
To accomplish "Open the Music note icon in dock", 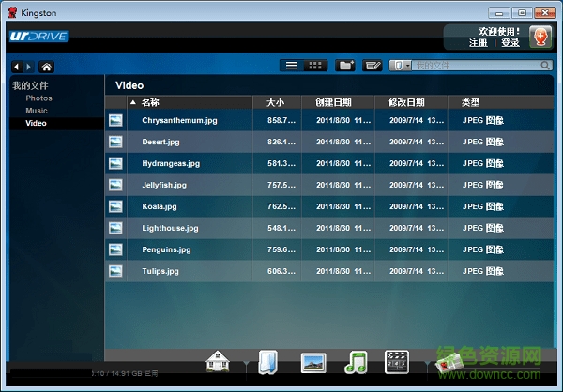I will point(356,362).
